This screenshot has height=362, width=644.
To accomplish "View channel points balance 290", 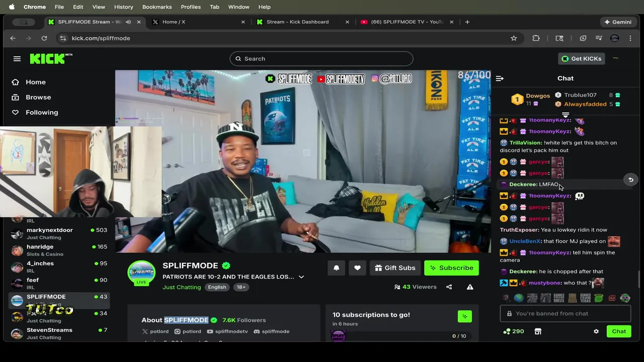I will coord(514,331).
